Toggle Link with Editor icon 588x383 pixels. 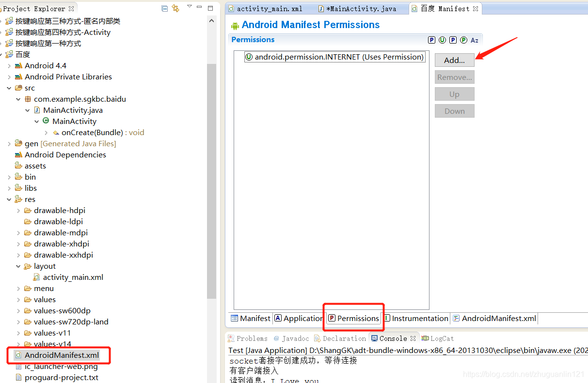click(x=175, y=8)
